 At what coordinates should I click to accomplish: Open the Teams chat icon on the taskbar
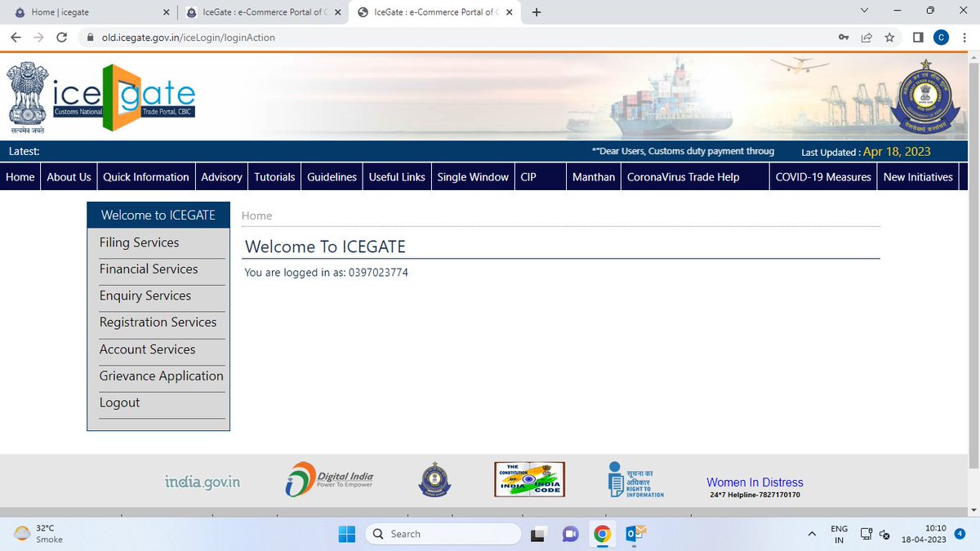coord(570,534)
